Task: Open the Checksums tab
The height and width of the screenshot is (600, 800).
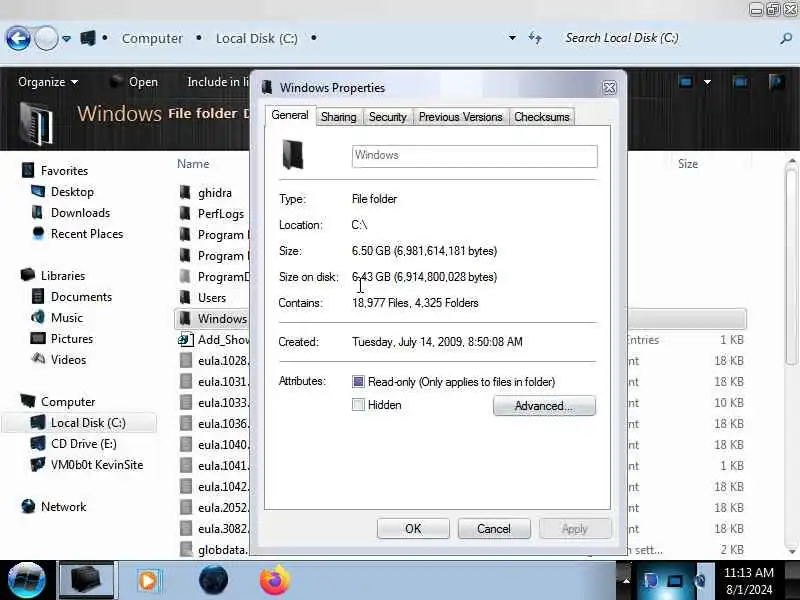Action: 542,117
